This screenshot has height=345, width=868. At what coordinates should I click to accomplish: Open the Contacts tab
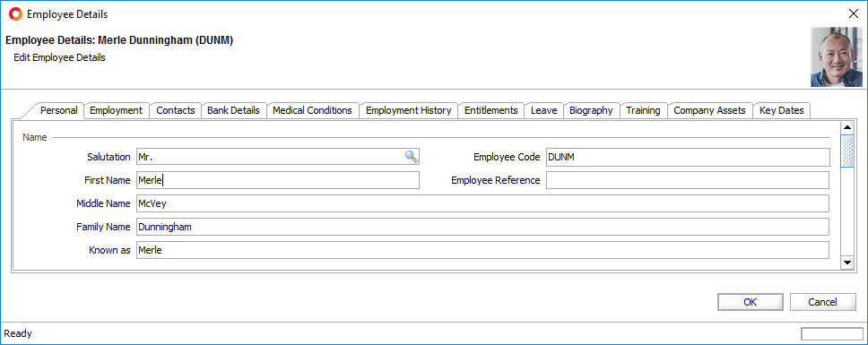[x=176, y=110]
